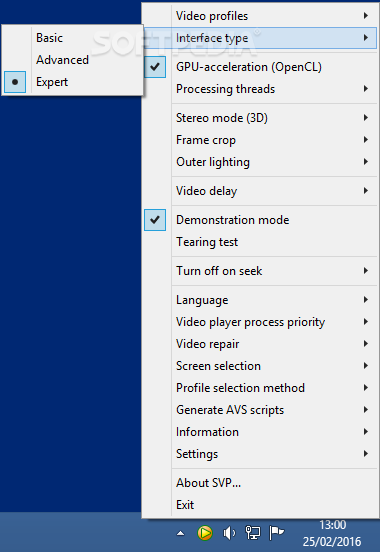Screen dimensions: 380x552
Task: Click the network connection tray icon
Action: pyautogui.click(x=253, y=533)
